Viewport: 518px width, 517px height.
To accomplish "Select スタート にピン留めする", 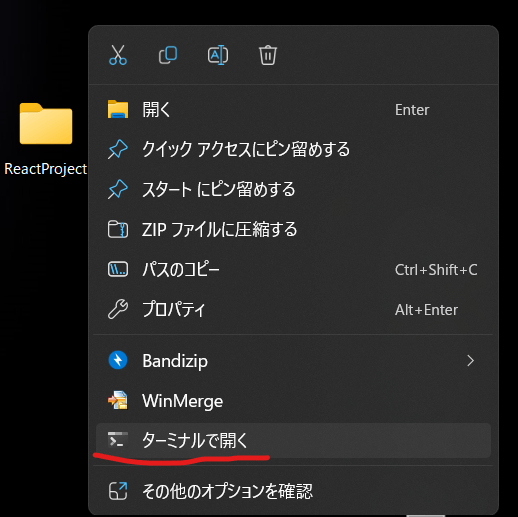I will click(293, 189).
